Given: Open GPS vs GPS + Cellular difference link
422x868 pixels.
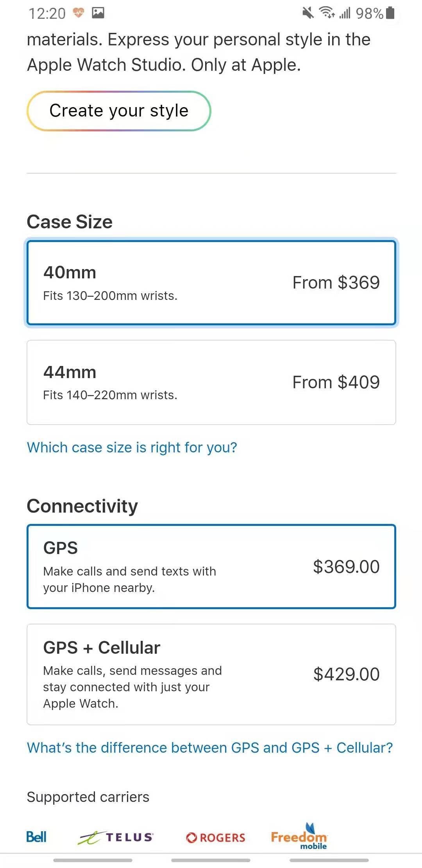Looking at the screenshot, I should coord(210,748).
